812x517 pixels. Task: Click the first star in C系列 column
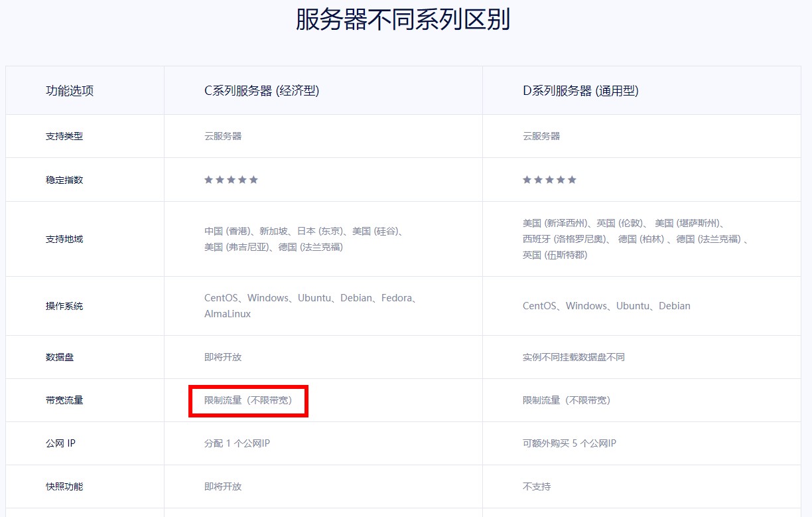click(x=208, y=180)
